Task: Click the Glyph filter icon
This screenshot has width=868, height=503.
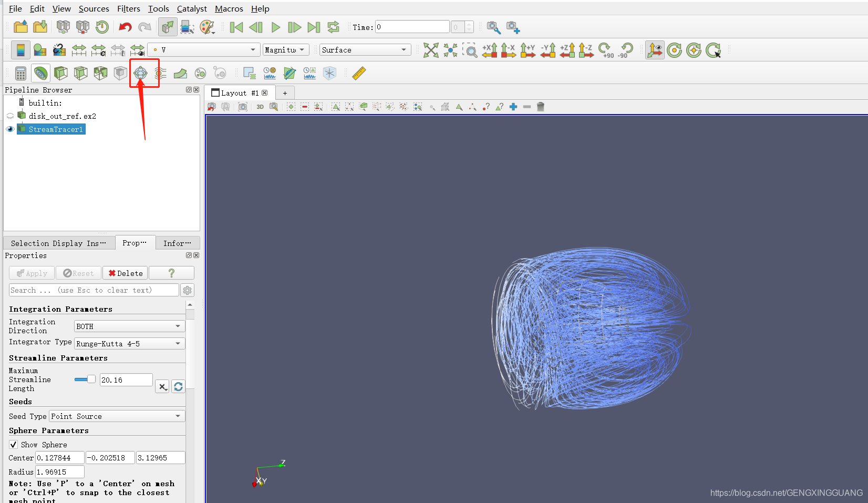Action: click(x=140, y=73)
